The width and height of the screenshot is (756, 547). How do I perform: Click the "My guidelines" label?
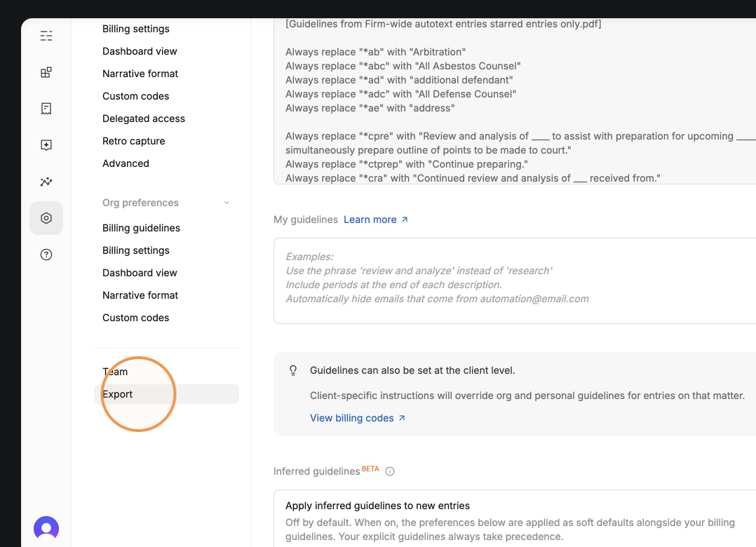pos(306,220)
